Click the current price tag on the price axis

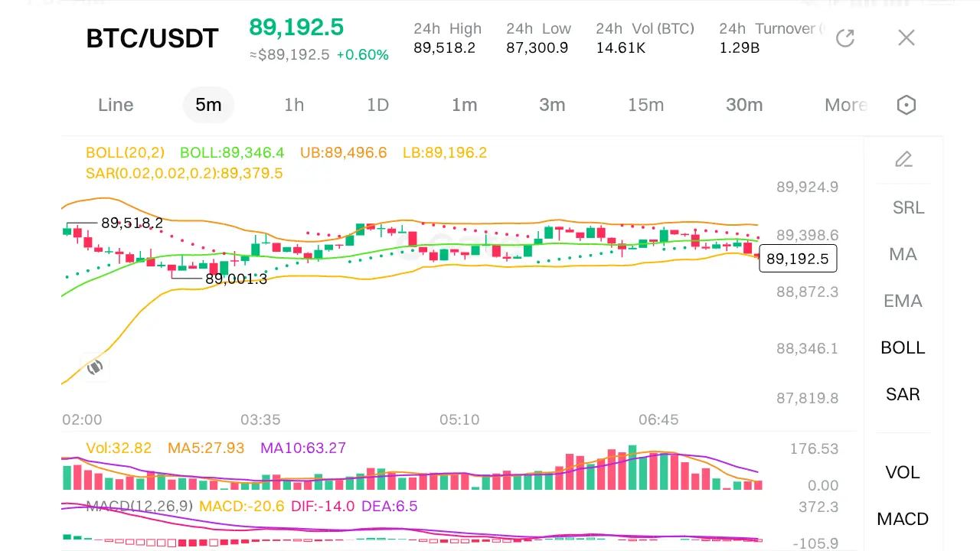(x=799, y=259)
